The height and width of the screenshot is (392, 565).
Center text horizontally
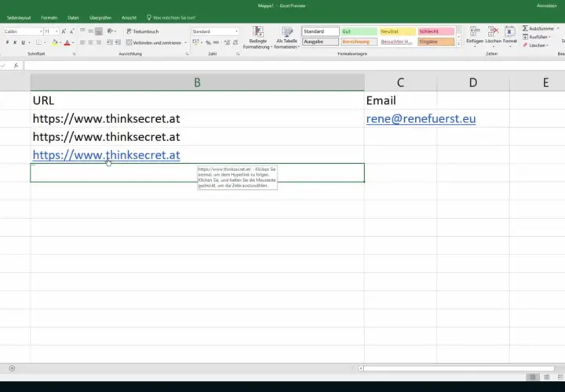click(x=90, y=42)
